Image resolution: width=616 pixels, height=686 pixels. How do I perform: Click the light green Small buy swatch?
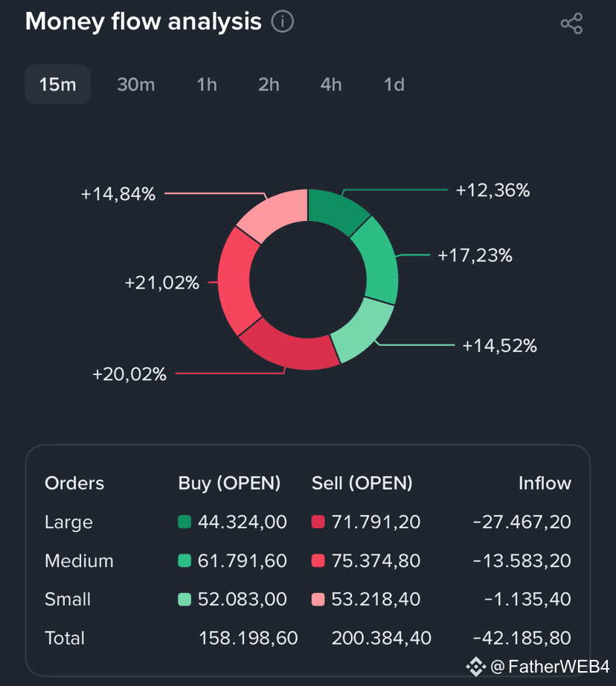185,600
